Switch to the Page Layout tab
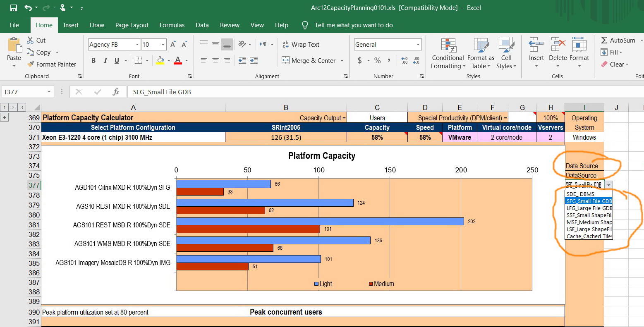 tap(132, 25)
